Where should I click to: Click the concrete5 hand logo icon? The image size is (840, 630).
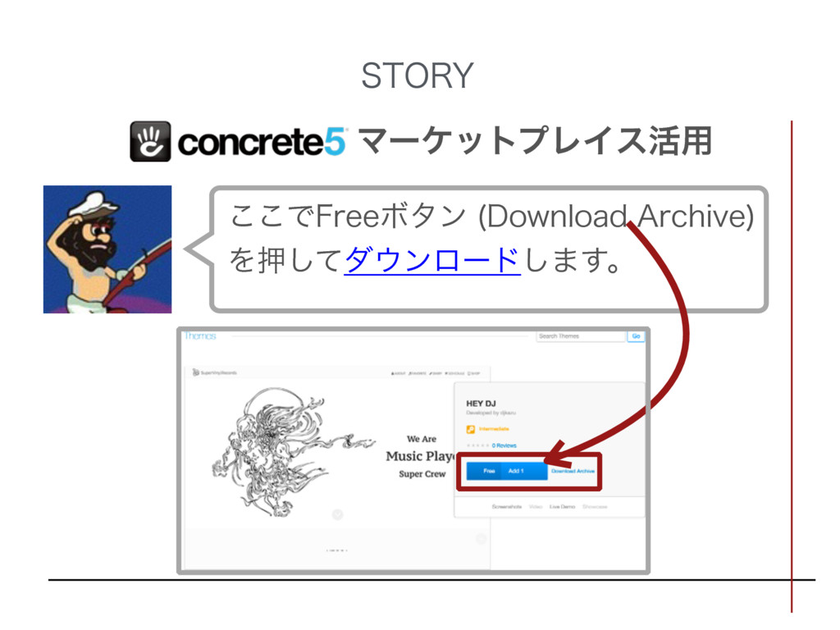point(151,141)
